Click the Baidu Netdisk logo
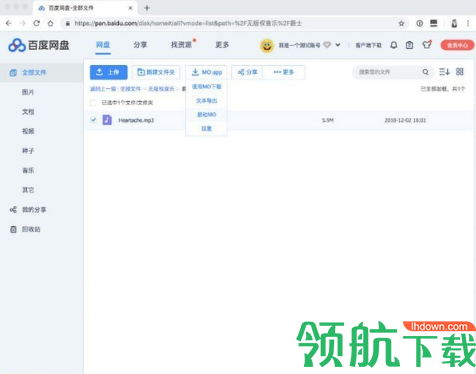Screen dimensions: 476x374 [39, 45]
